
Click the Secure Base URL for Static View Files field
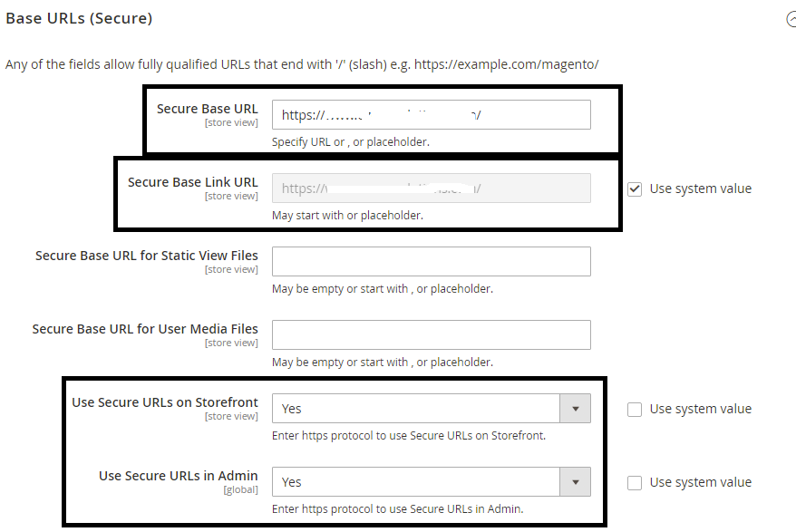[431, 261]
